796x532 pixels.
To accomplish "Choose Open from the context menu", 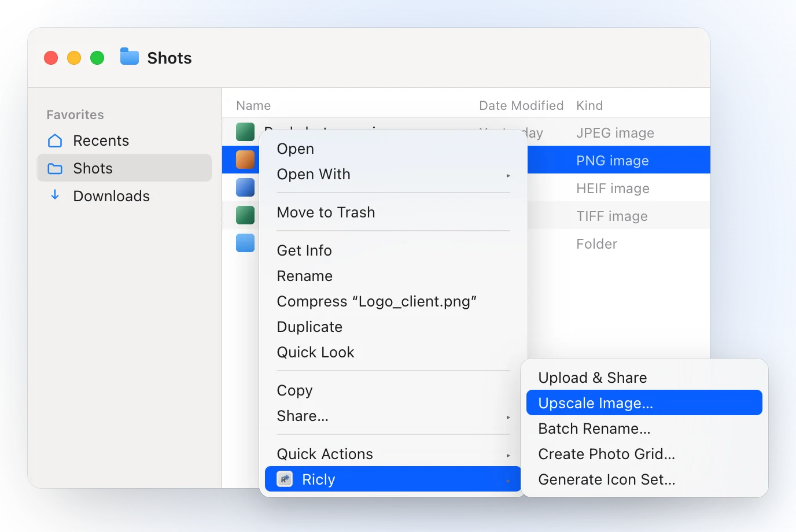I will pyautogui.click(x=393, y=149).
